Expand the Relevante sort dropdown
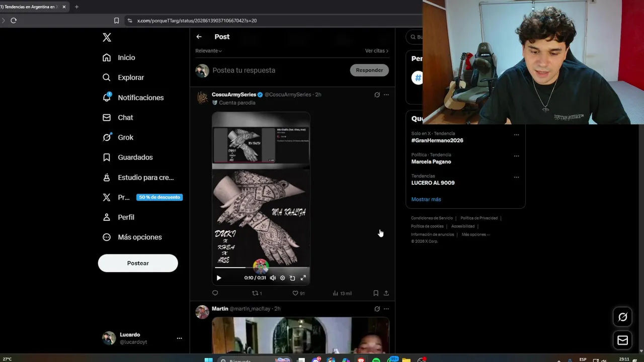 (208, 51)
